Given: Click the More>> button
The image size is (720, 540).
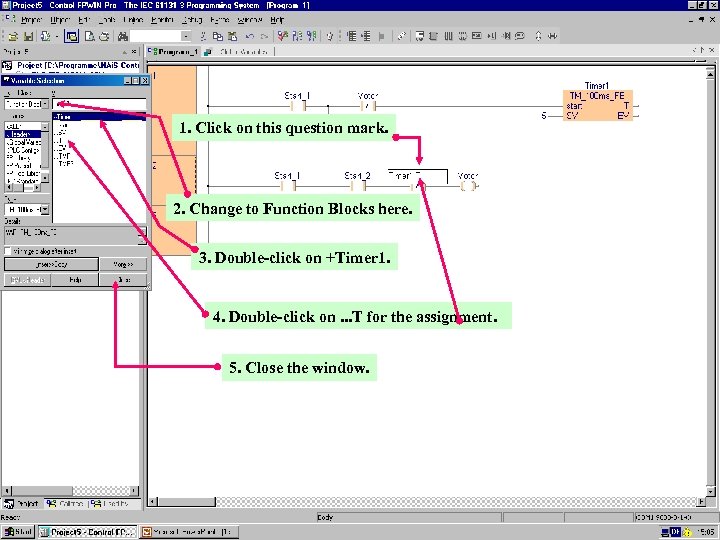Looking at the screenshot, I should [x=123, y=264].
